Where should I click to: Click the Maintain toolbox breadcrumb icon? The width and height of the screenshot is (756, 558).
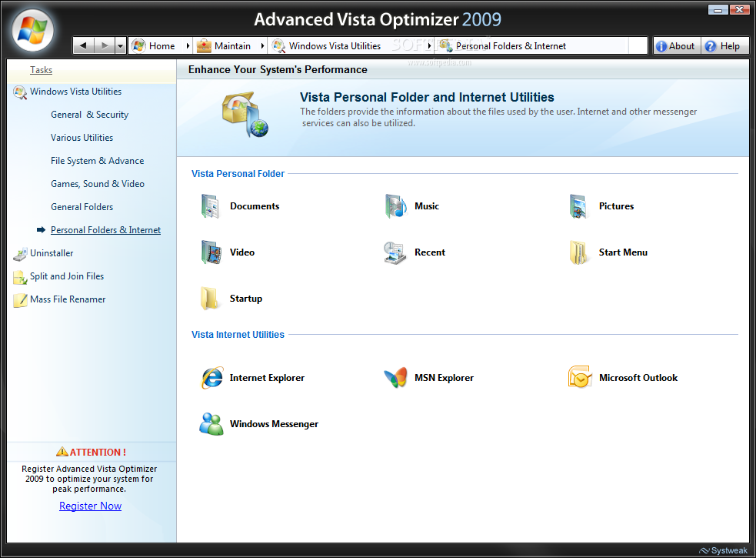click(x=204, y=46)
